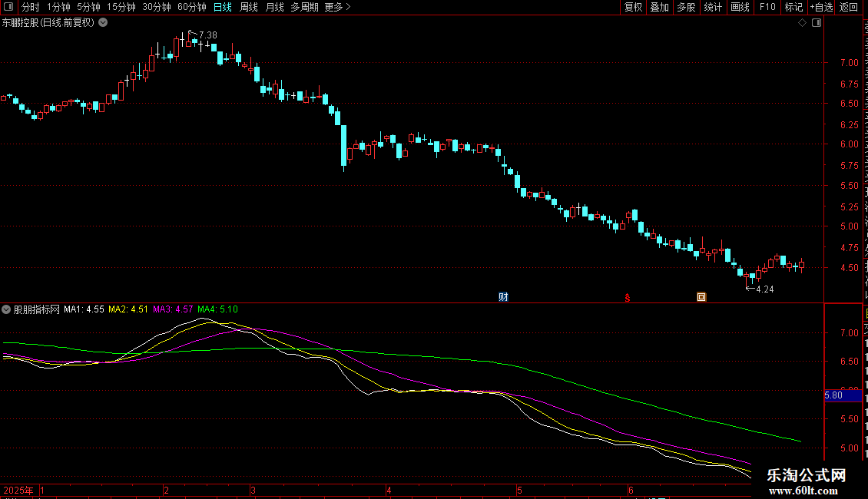
Task: Click month 4 marker on time axis
Action: (389, 490)
